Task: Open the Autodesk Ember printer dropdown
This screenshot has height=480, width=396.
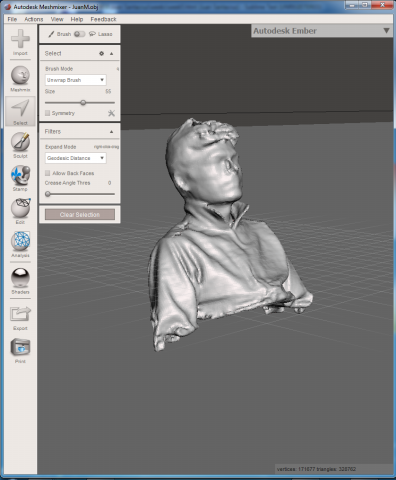Action: (x=322, y=31)
